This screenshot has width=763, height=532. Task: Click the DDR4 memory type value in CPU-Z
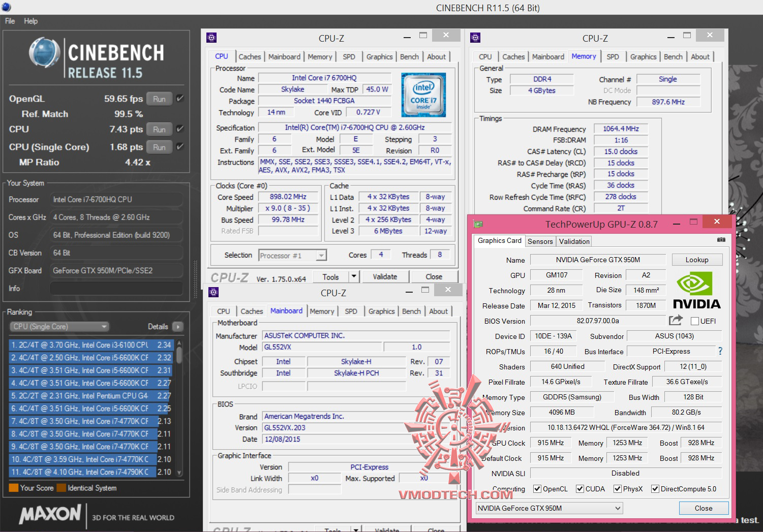coord(542,79)
